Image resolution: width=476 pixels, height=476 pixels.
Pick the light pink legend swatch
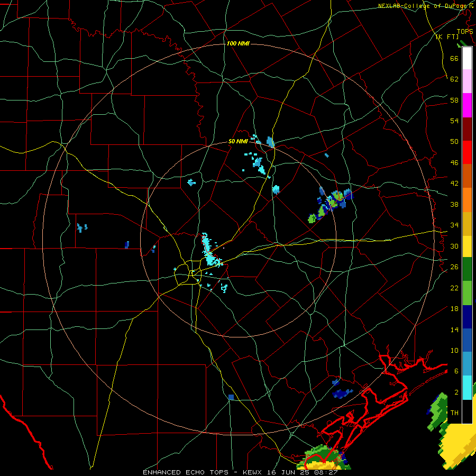[467, 81]
